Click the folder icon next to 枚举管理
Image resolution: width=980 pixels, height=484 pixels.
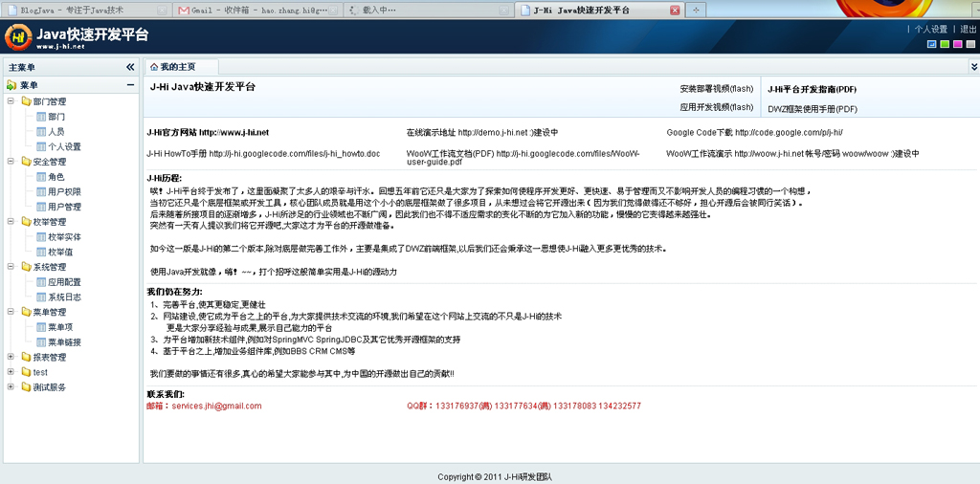(26, 222)
